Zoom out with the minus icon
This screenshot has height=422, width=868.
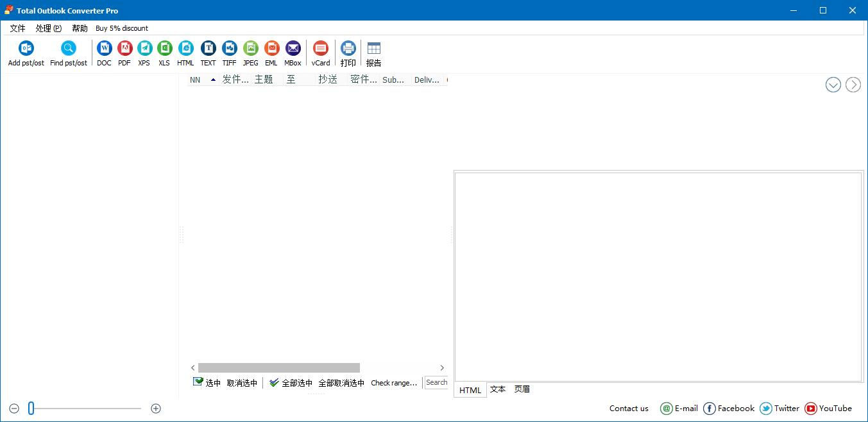click(14, 409)
